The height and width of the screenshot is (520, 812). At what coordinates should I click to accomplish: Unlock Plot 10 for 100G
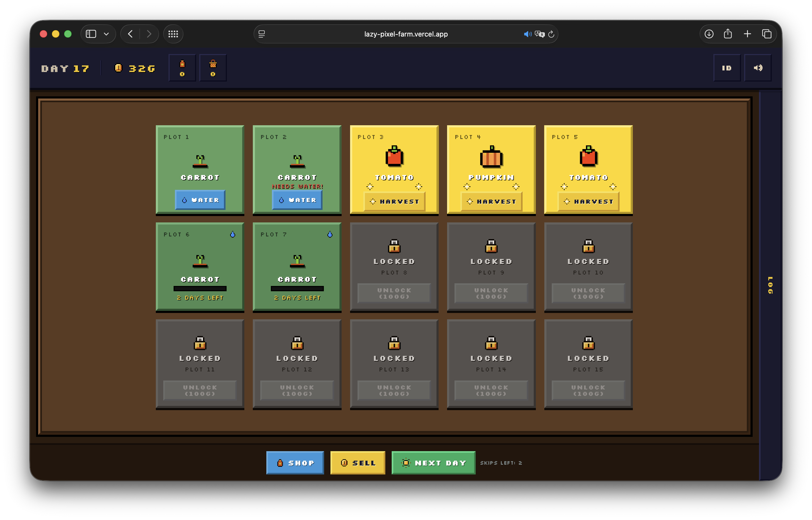(x=588, y=293)
